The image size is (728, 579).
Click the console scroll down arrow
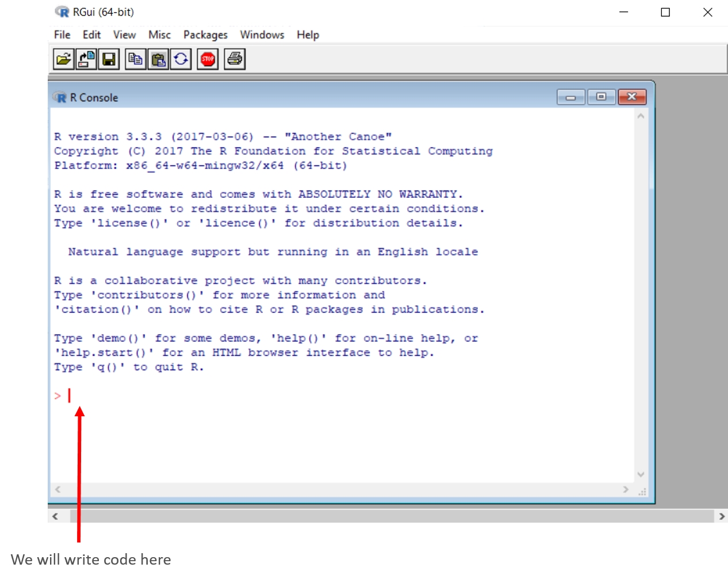(641, 474)
